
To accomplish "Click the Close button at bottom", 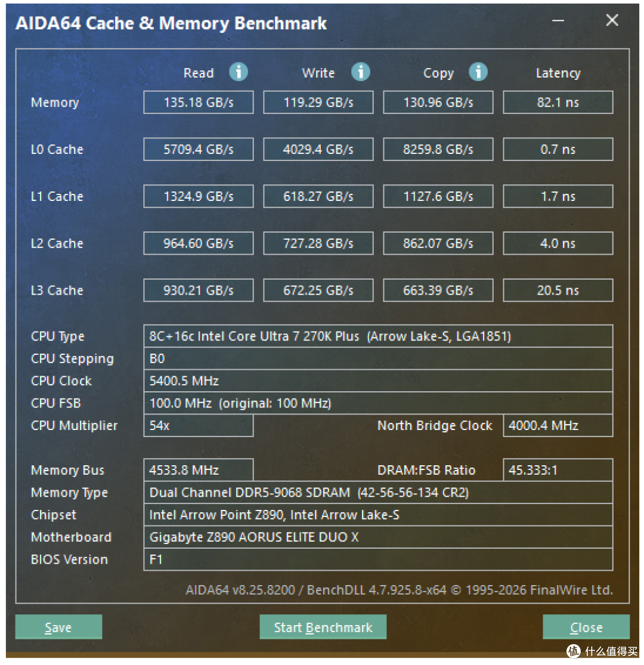I will point(586,626).
